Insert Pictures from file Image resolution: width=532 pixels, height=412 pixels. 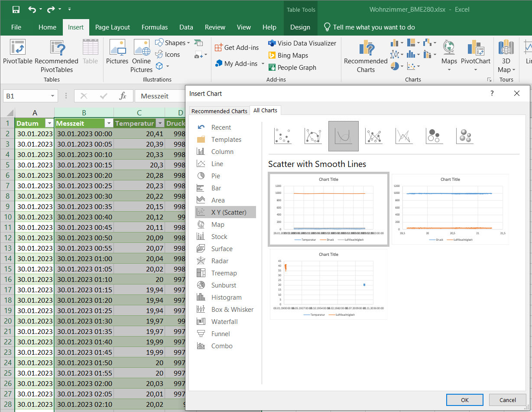coord(117,52)
